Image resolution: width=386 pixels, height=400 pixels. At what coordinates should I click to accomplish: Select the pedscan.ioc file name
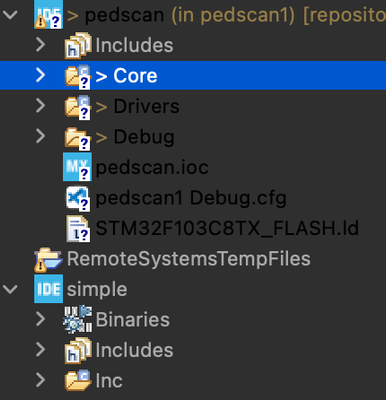tap(152, 167)
